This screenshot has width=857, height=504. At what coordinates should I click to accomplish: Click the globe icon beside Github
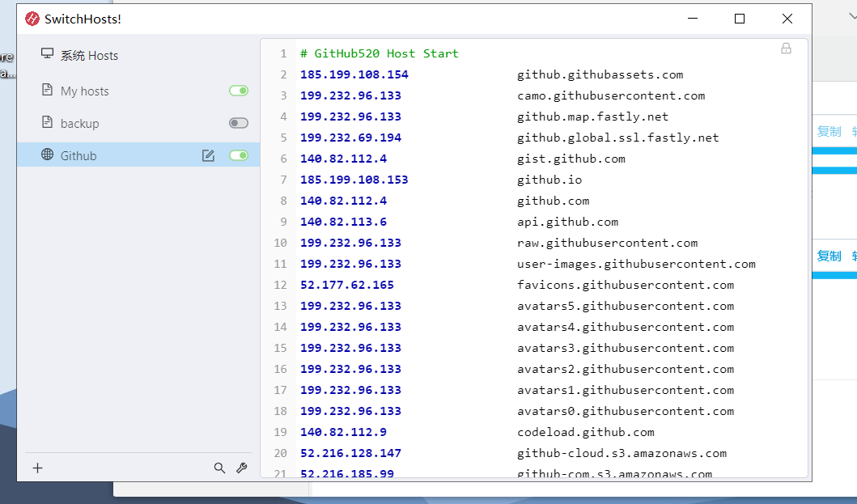click(x=48, y=155)
